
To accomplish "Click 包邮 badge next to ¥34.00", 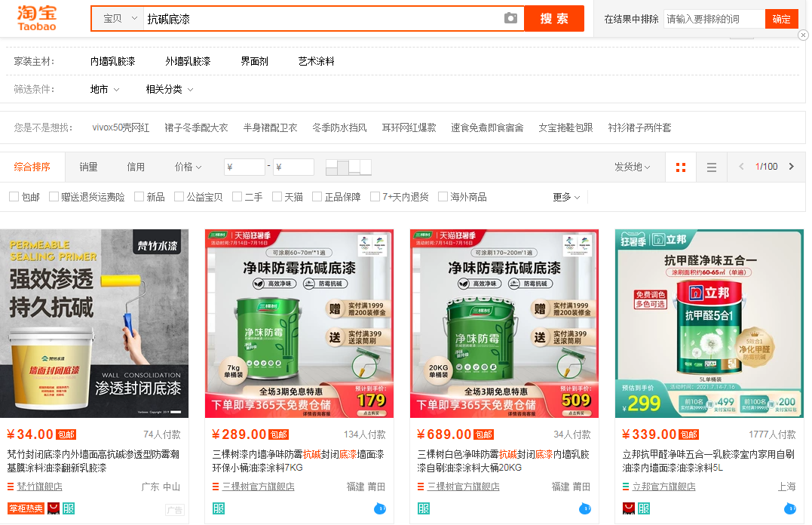I will point(66,434).
